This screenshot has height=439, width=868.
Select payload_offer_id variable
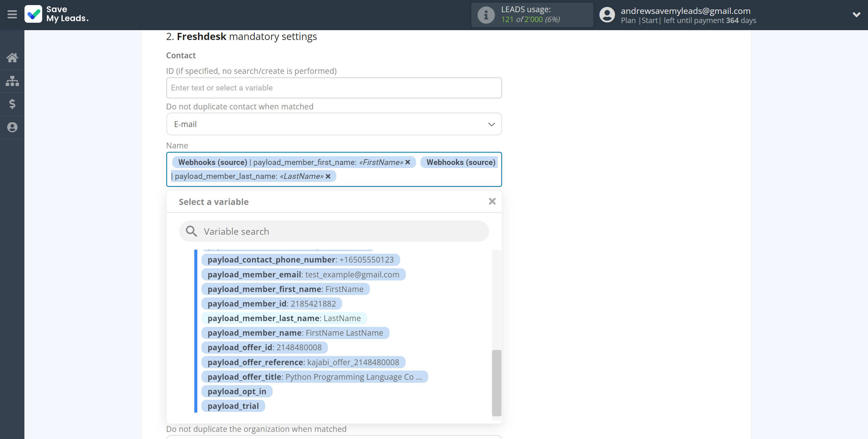(264, 347)
